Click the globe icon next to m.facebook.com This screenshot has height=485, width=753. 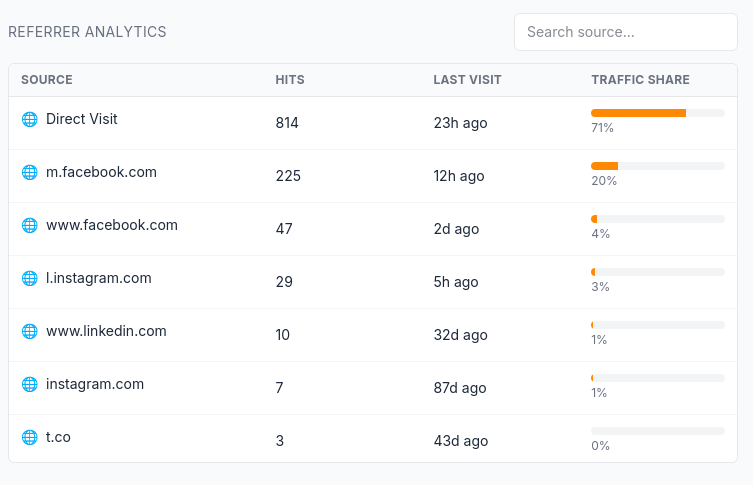click(x=29, y=172)
